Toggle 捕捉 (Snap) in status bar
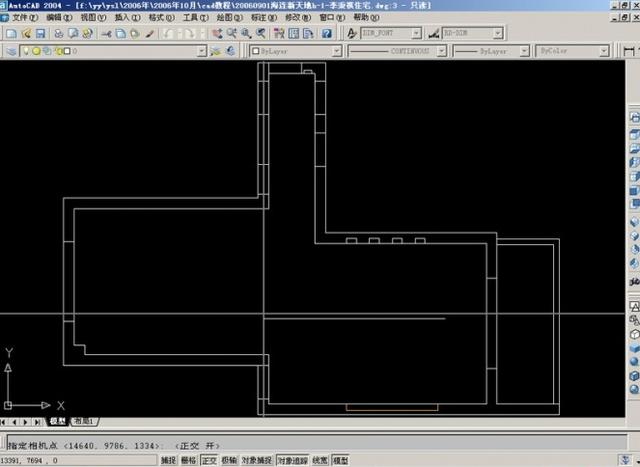This screenshot has width=640, height=467. tap(168, 460)
